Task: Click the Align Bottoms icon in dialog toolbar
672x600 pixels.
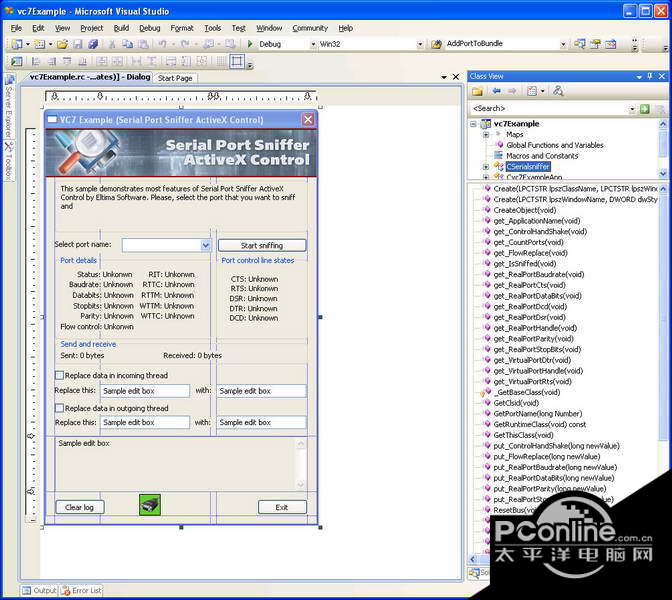Action: [83, 62]
